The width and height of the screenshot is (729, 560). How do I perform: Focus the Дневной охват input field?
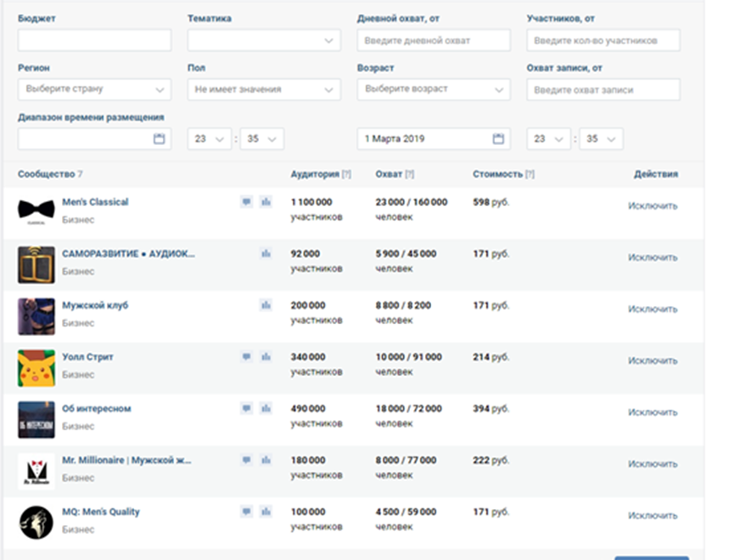point(434,41)
